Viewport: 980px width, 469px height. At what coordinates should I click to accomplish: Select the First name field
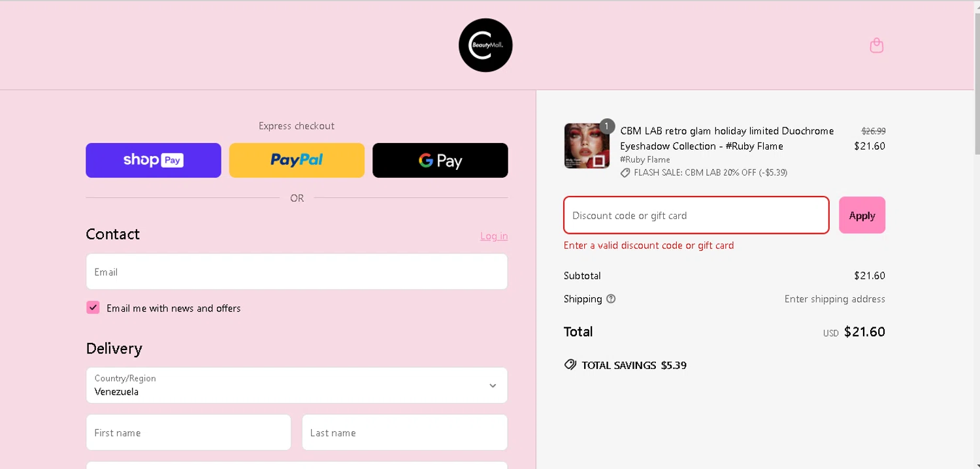[x=188, y=432]
